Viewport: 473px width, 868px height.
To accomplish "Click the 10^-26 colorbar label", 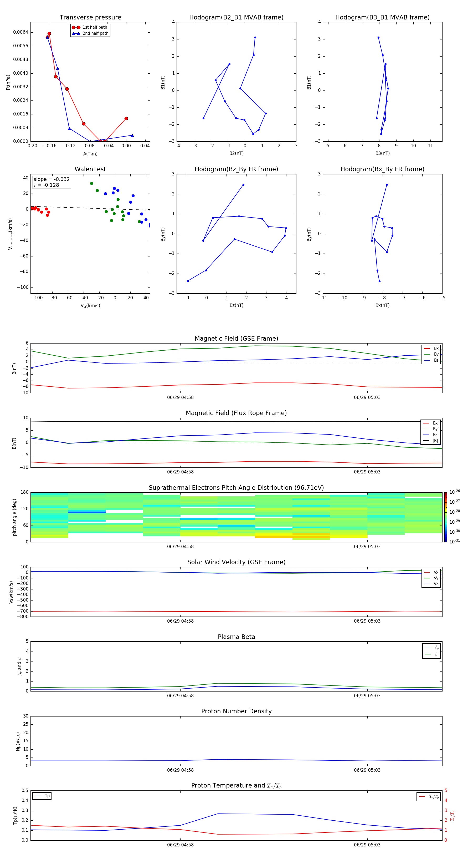I will click(x=455, y=492).
